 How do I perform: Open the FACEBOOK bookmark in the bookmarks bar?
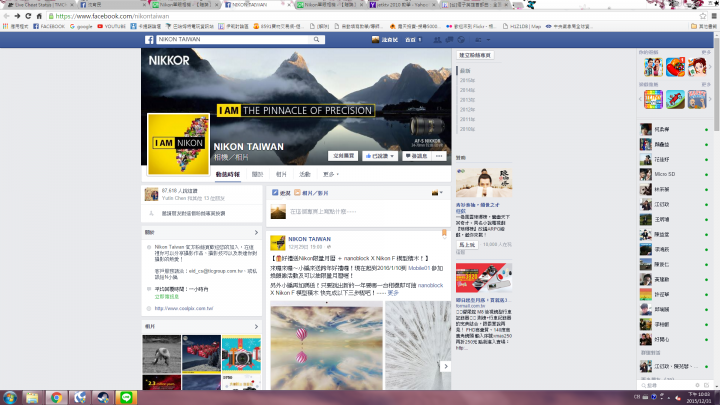click(x=49, y=27)
